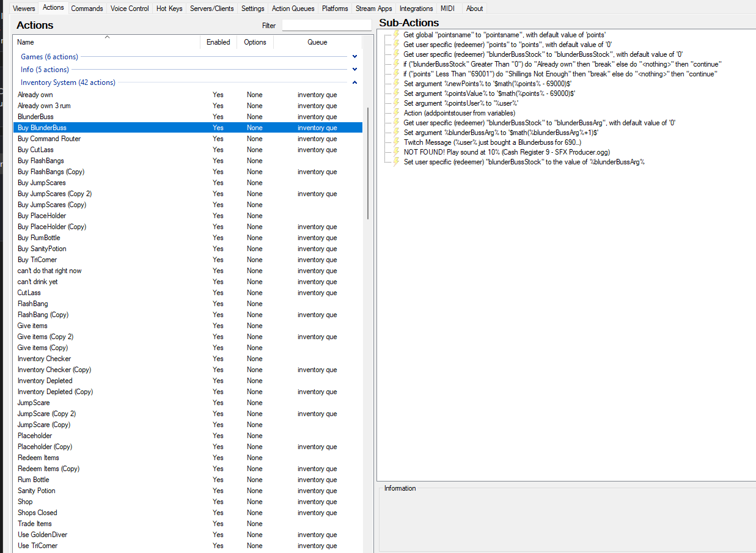Click lightning icon beside "Set argument %pointsUser%" sub-action

(x=395, y=103)
